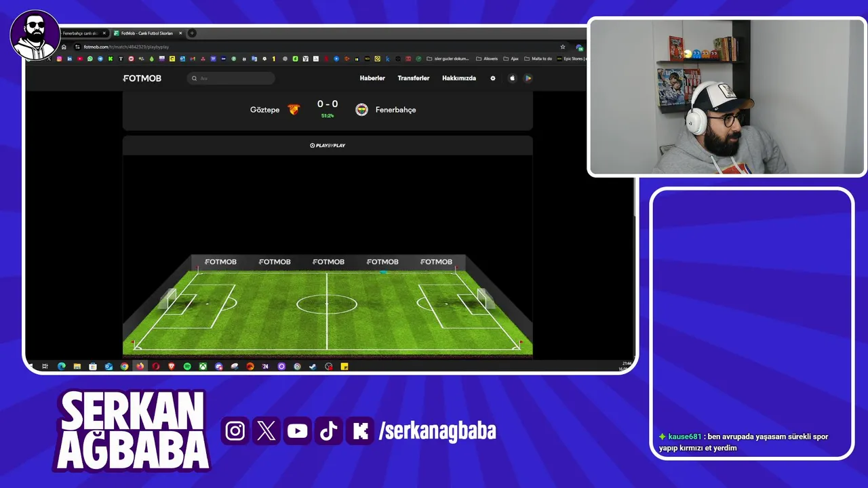Expand the Malta to do bookmarks folder

tap(538, 59)
